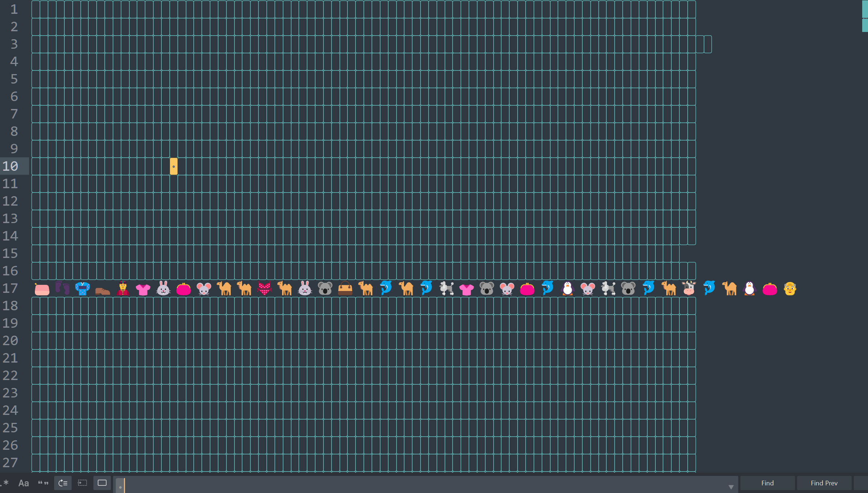Toggle whole word matching quotes icon
868x493 pixels.
43,483
